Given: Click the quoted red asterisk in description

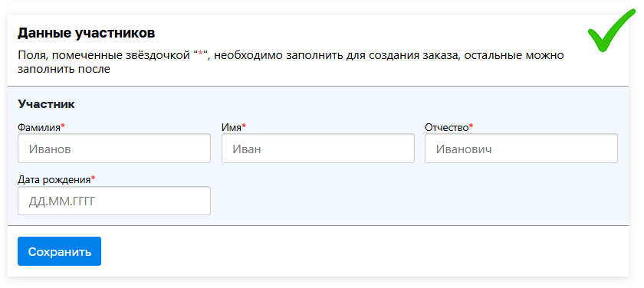Looking at the screenshot, I should (201, 54).
